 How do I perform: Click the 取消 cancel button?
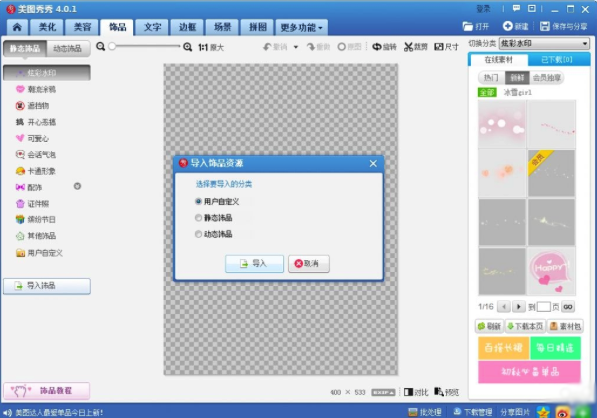(x=309, y=263)
